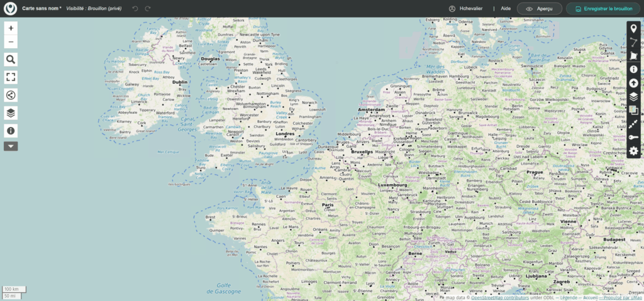644x301 pixels.
Task: Select the draw polyline tool
Action: point(634,42)
